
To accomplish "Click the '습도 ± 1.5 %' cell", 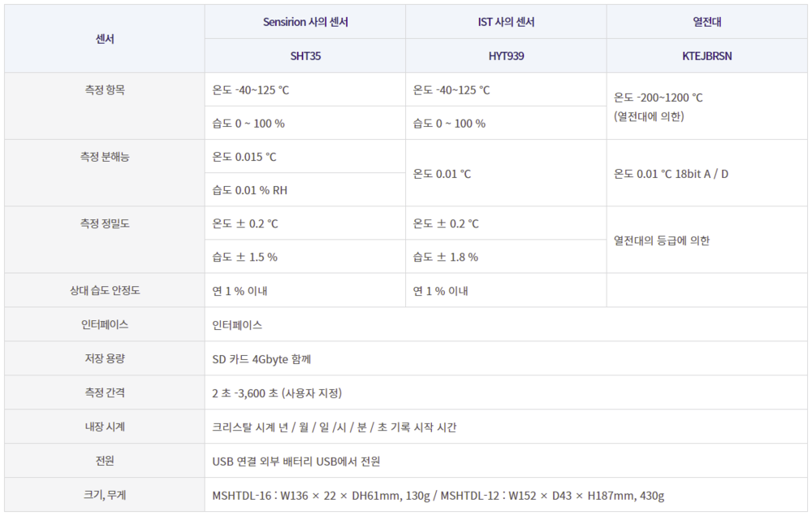I will tap(244, 257).
